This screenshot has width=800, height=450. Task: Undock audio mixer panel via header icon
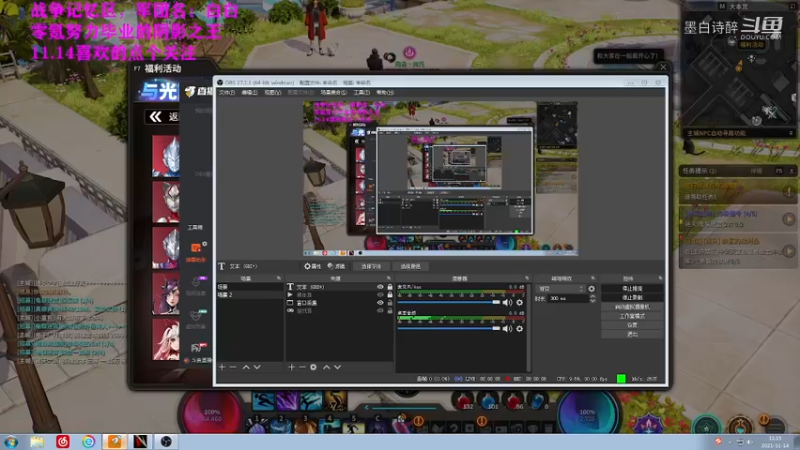[x=527, y=279]
